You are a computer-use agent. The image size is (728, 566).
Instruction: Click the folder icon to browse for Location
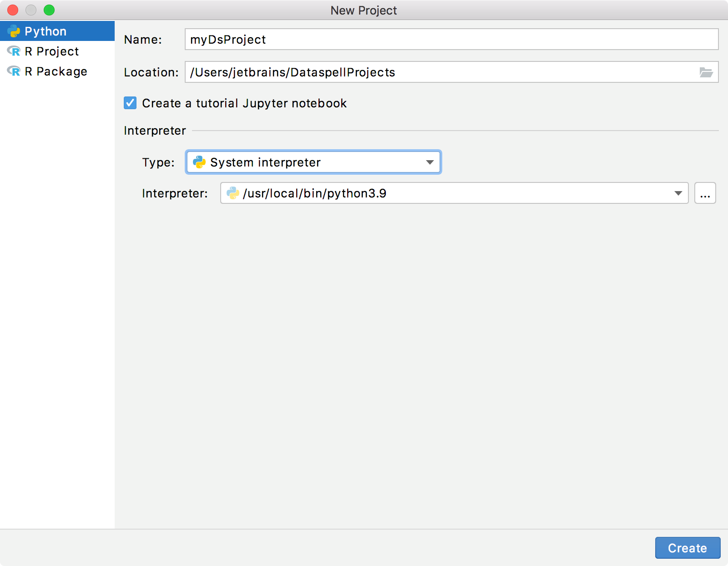[x=706, y=72]
